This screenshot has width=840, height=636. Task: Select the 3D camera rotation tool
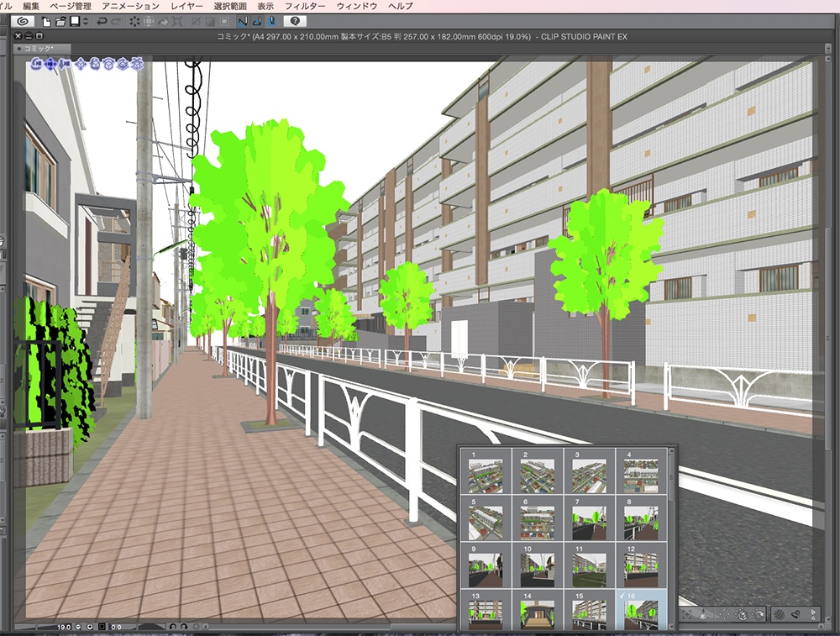tap(36, 62)
